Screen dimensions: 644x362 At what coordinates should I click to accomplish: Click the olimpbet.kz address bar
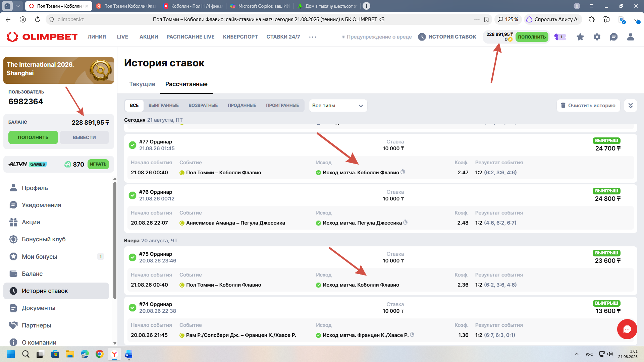70,19
